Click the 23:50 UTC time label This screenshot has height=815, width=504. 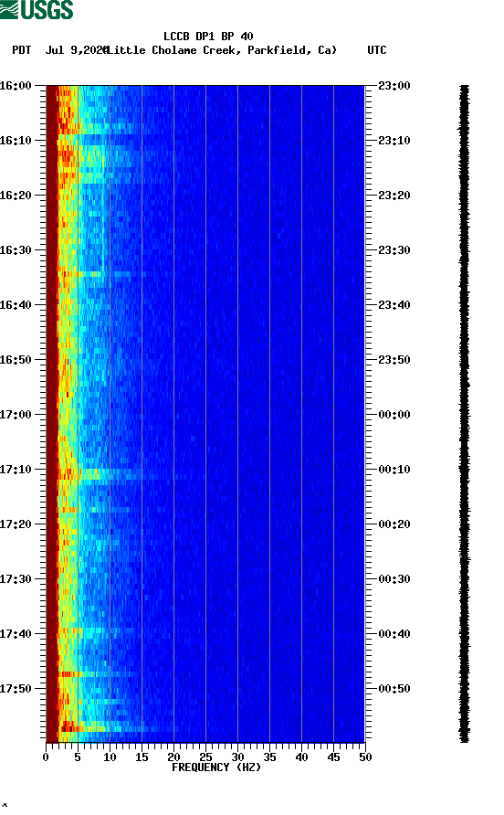coord(394,360)
